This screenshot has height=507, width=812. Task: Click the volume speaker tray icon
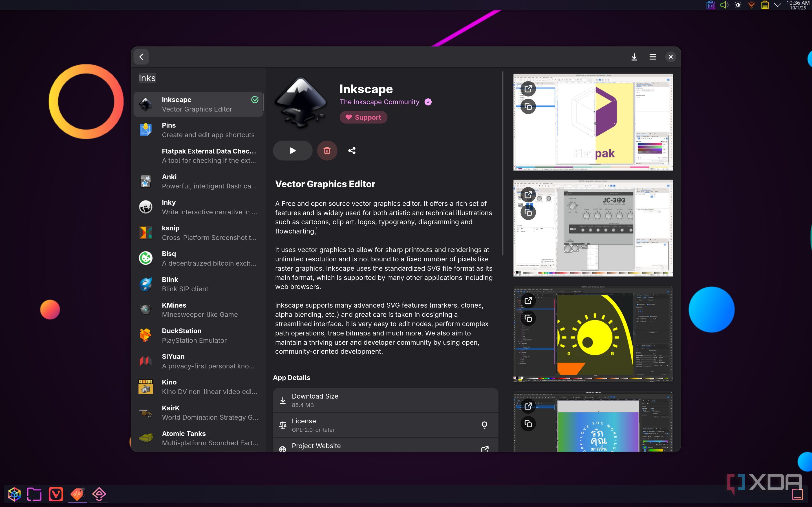(724, 5)
